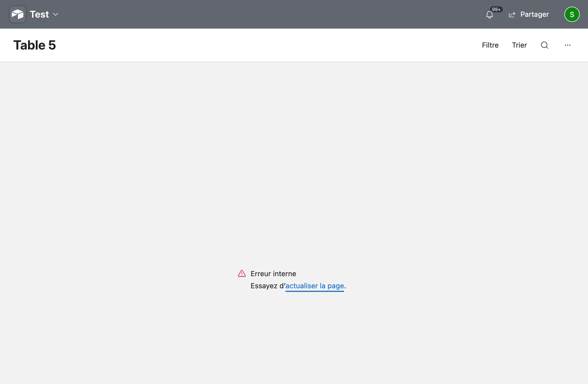Expand the chevron next to Test
This screenshot has width=588, height=384.
(56, 14)
